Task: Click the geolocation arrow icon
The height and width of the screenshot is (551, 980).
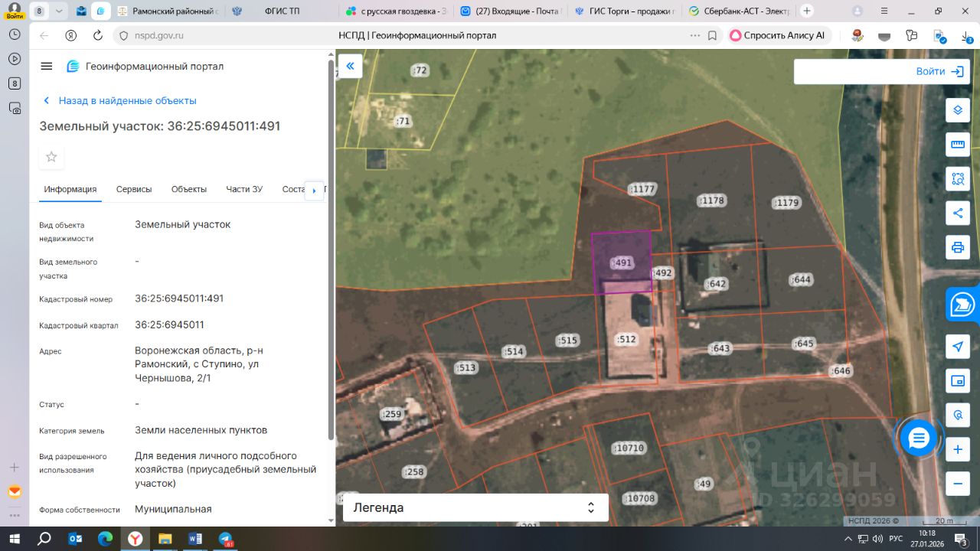Action: (957, 347)
